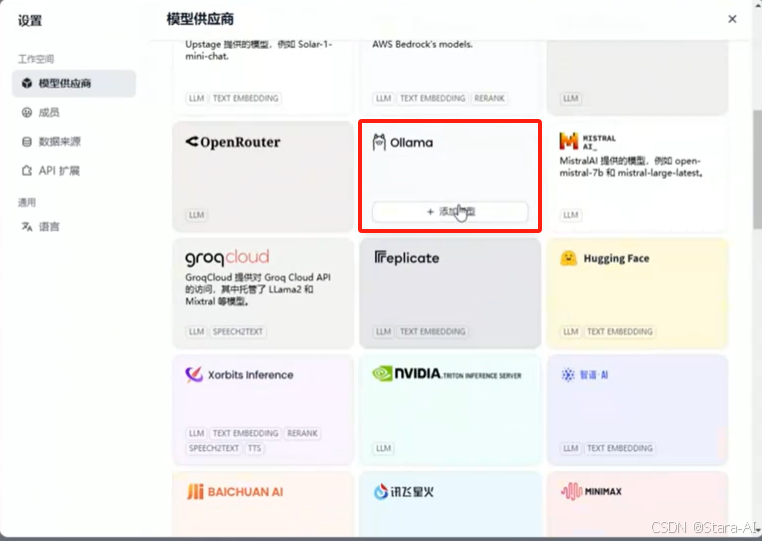The image size is (762, 541).
Task: Click the cube icon beside 模型供应商
Action: click(x=27, y=83)
